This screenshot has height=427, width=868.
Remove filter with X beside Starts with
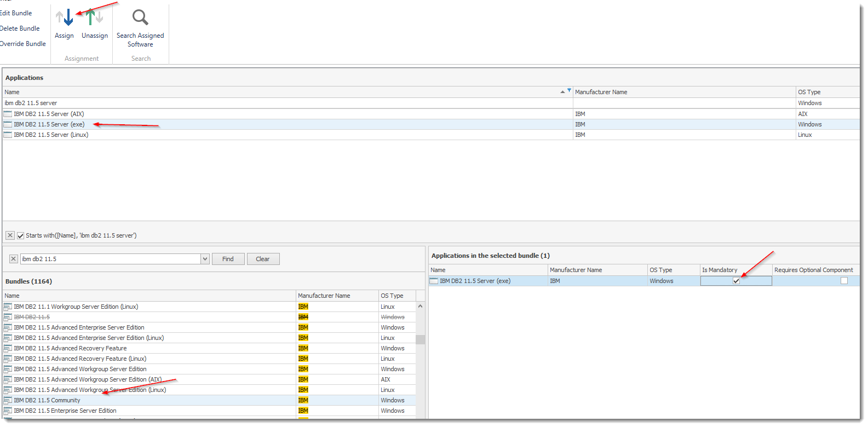(10, 235)
